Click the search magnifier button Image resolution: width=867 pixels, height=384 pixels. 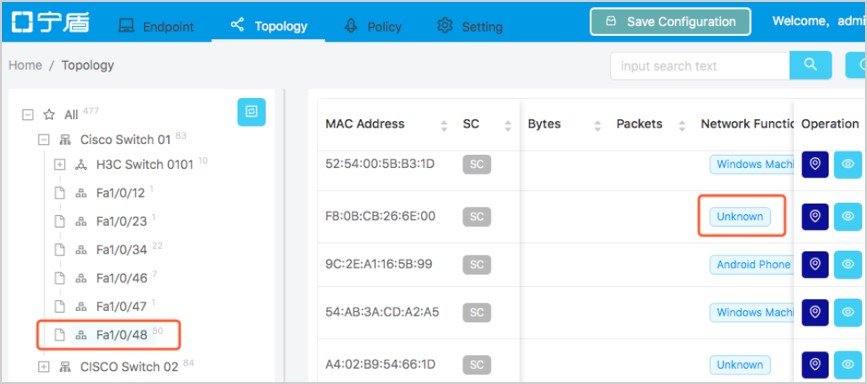tap(811, 65)
